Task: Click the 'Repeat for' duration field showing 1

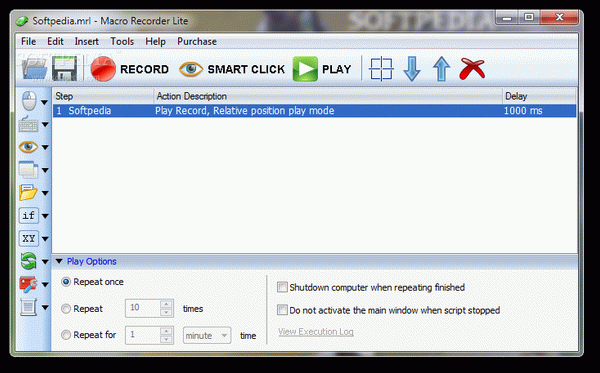Action: (x=143, y=335)
